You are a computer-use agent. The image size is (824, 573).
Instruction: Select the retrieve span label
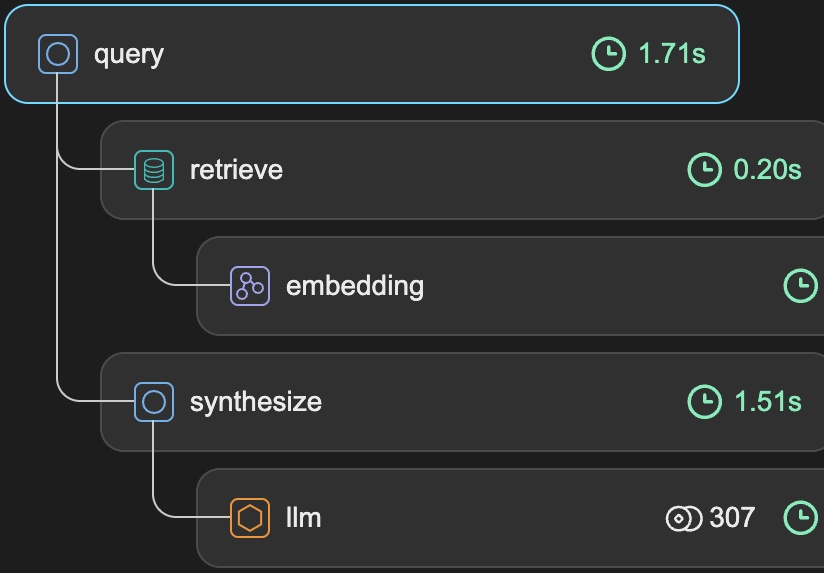point(236,170)
